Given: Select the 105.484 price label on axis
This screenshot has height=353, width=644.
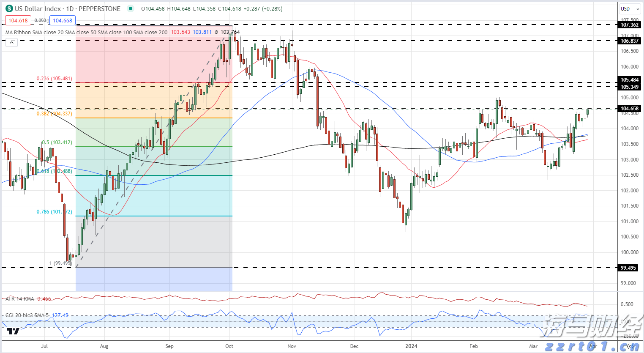Looking at the screenshot, I should tap(629, 80).
